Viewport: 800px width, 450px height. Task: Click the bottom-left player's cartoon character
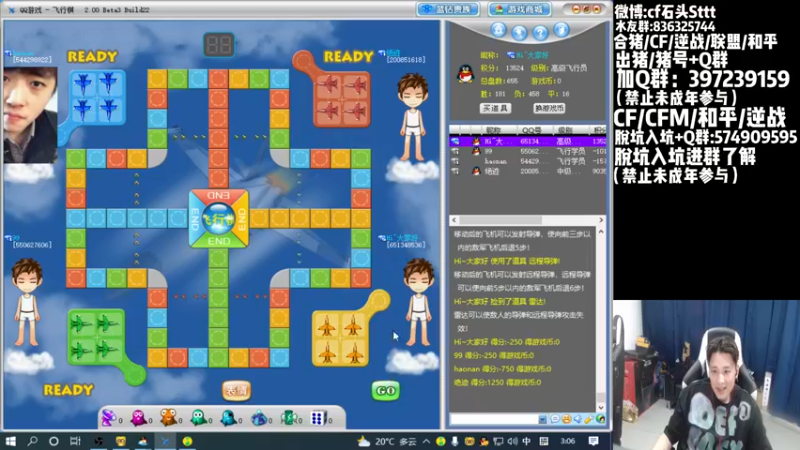[27, 302]
